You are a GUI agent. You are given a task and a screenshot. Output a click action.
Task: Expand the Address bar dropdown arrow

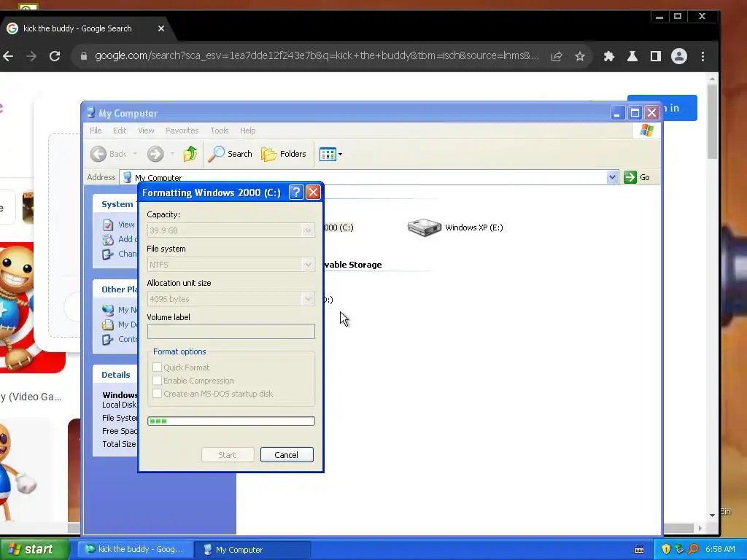[612, 177]
